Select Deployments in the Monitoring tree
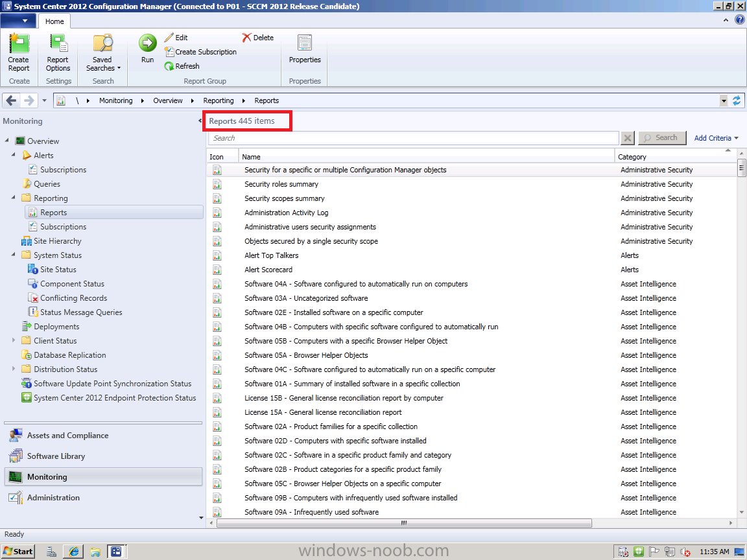Image resolution: width=747 pixels, height=560 pixels. click(x=56, y=327)
